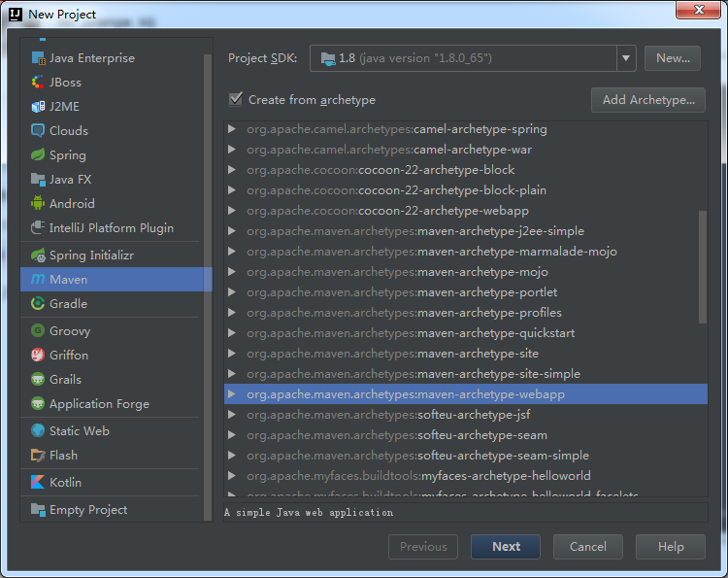This screenshot has width=728, height=578.
Task: Choose Empty Project label
Action: [x=88, y=510]
